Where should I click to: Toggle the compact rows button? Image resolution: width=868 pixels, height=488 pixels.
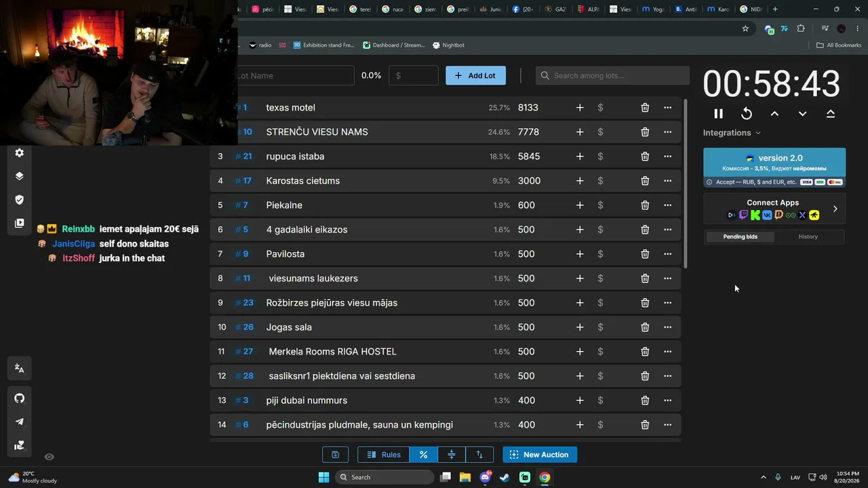tap(452, 455)
